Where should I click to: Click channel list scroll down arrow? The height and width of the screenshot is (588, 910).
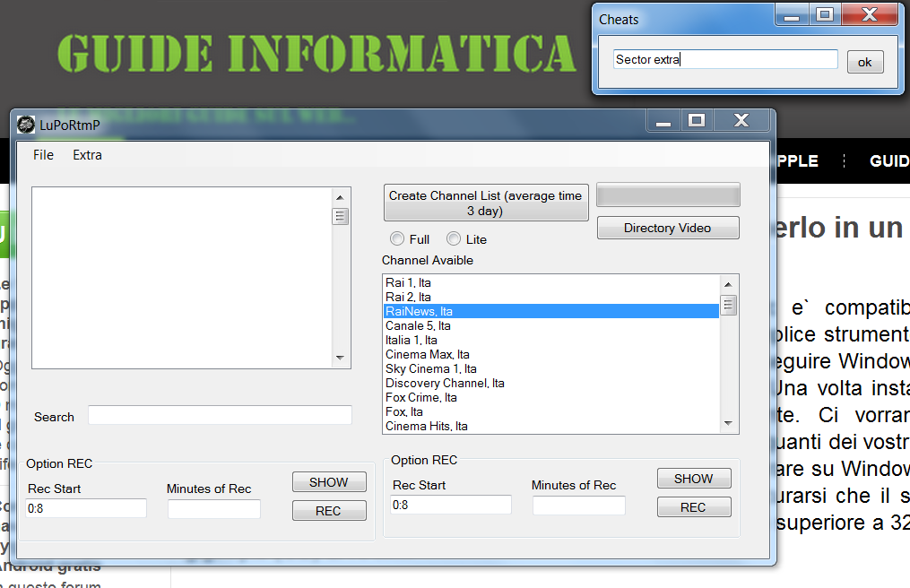(728, 423)
